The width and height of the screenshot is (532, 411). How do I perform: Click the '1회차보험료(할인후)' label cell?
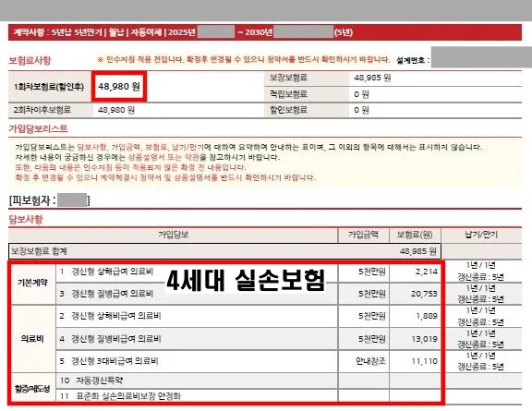coord(50,87)
